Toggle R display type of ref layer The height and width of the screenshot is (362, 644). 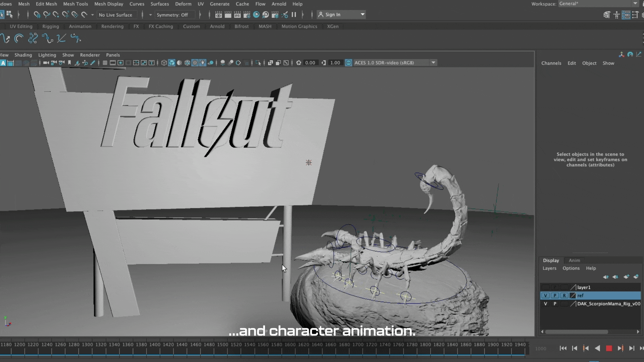(564, 296)
